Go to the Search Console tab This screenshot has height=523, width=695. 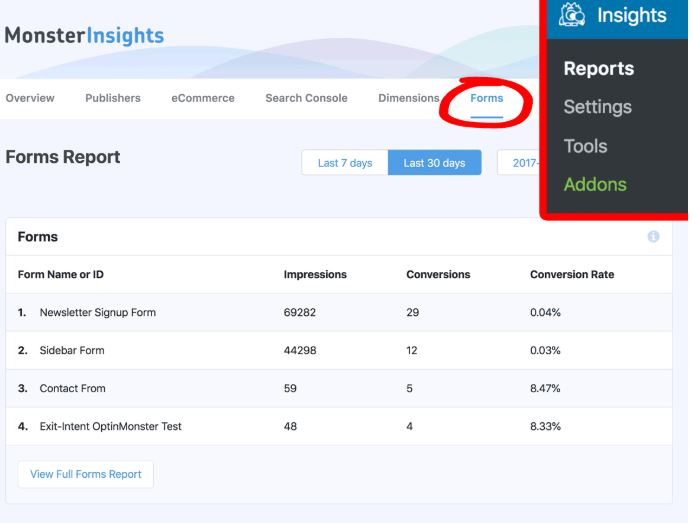click(306, 98)
